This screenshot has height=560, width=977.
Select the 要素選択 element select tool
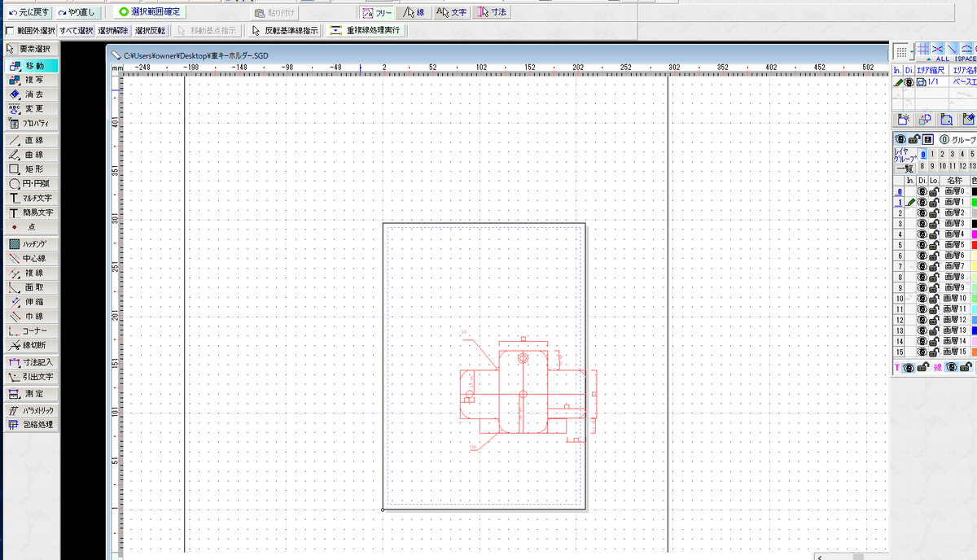coord(31,48)
